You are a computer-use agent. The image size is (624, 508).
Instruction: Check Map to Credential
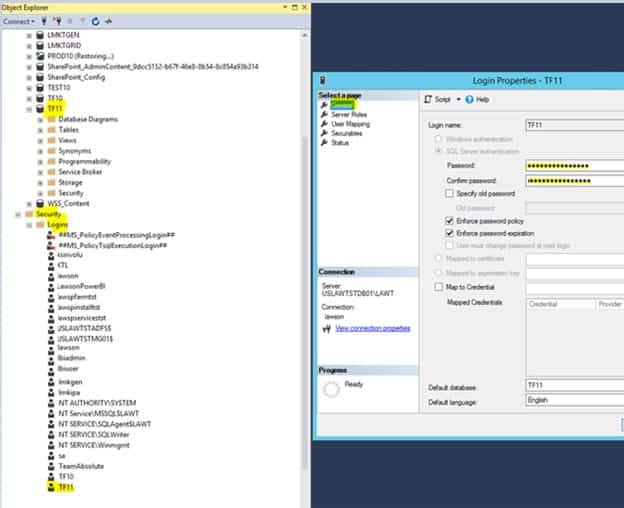point(439,287)
